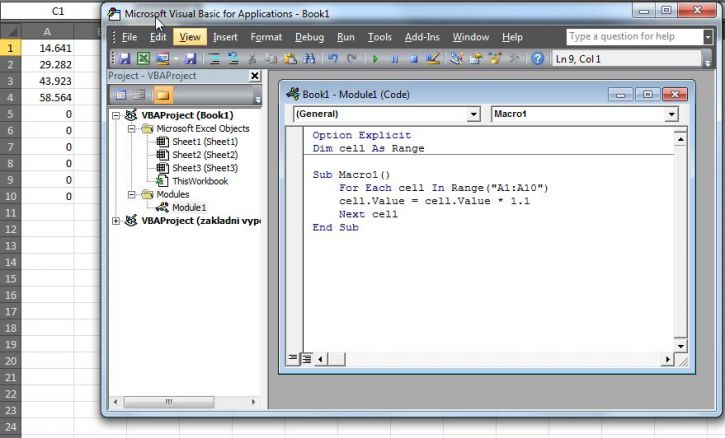This screenshot has width=725, height=438.
Task: Collapse the Microsoft Excel Objects folder
Action: click(132, 129)
